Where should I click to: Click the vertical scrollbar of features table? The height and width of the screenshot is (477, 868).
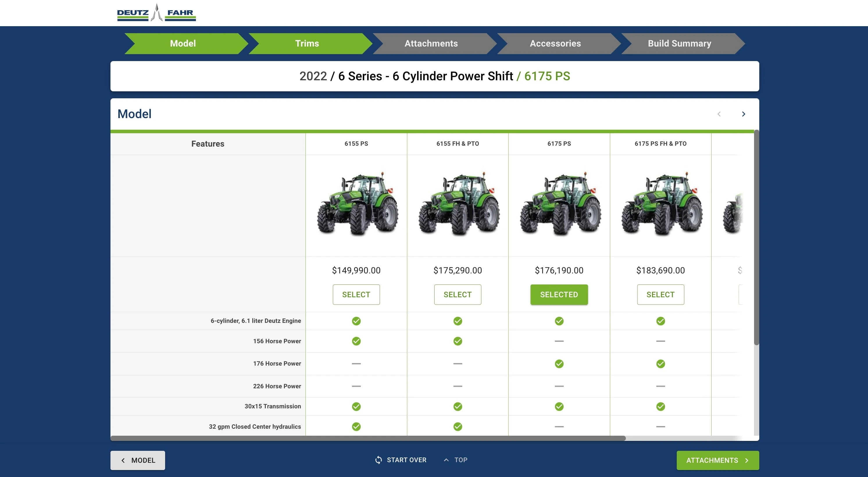point(756,238)
